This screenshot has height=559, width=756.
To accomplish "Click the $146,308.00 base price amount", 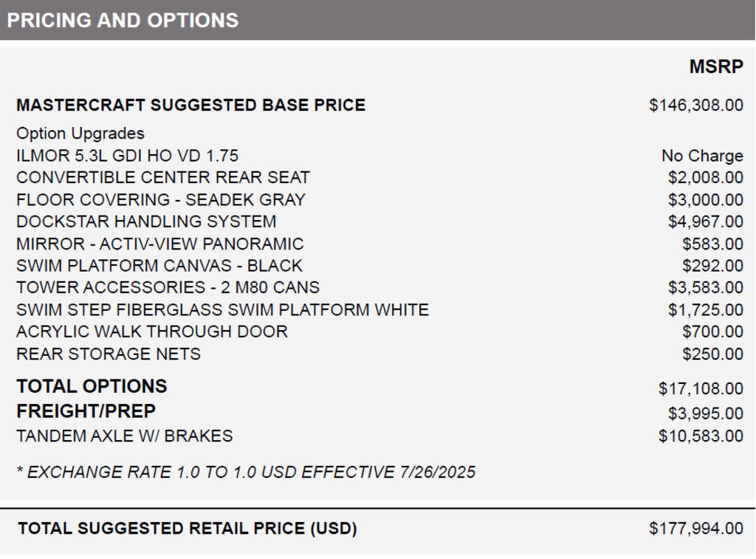I will (x=695, y=106).
